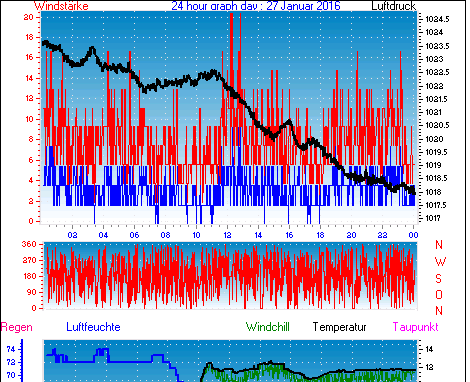Select the 1019.5 pressure axis label
Viewport: 470px width, 382px height.
tap(437, 152)
